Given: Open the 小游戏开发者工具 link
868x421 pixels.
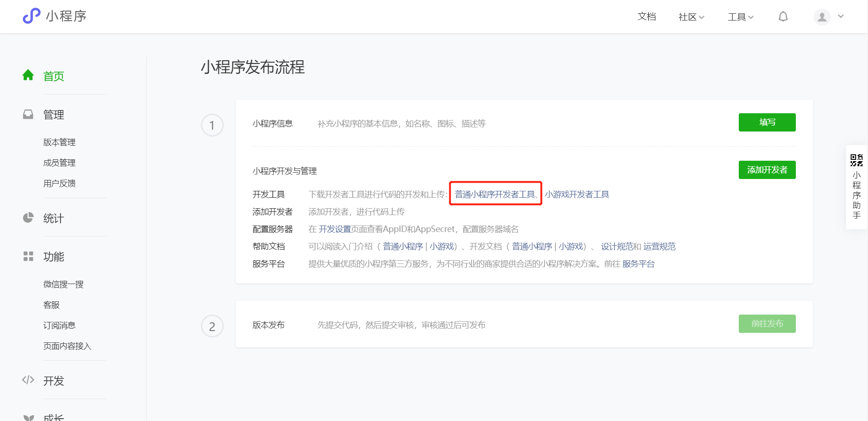Looking at the screenshot, I should tap(577, 194).
